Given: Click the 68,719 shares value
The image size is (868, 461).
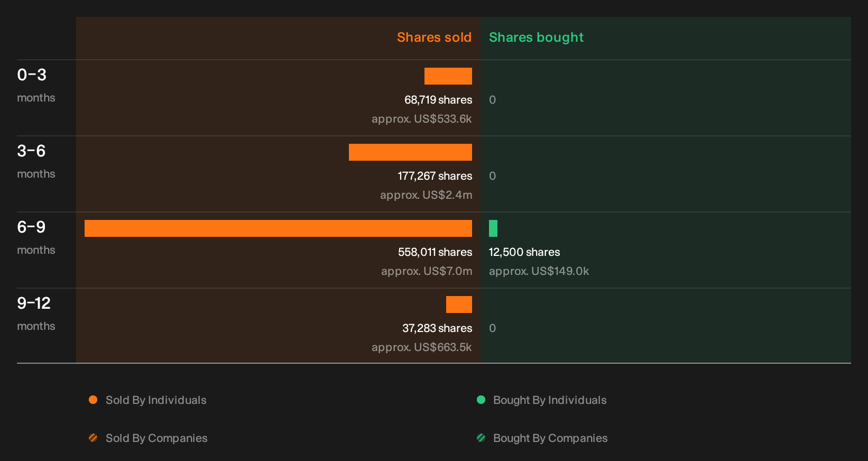Looking at the screenshot, I should pos(438,100).
